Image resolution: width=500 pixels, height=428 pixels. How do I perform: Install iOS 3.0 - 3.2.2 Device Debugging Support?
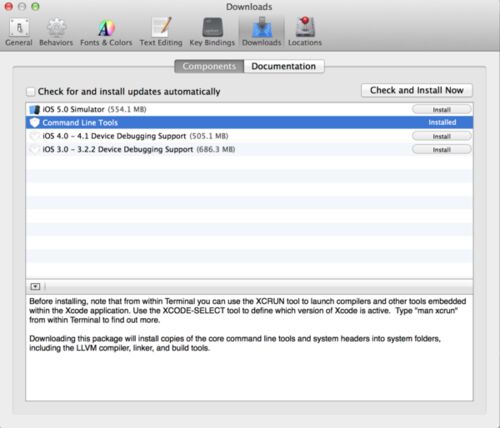click(442, 149)
